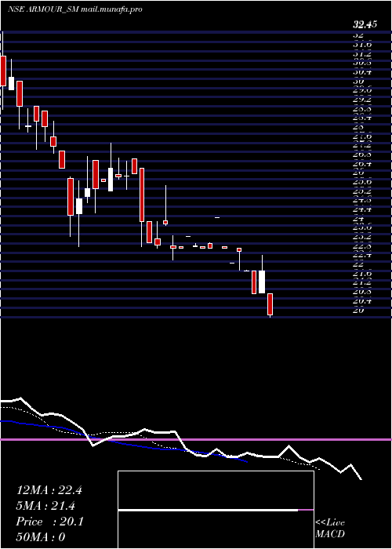Click the '<<Live' label
The width and height of the screenshot is (392, 549).
click(x=330, y=523)
